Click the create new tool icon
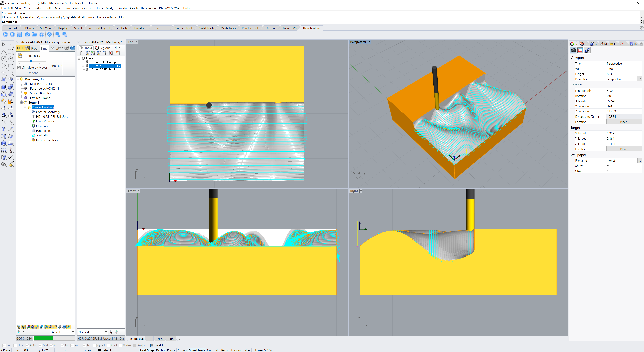Viewport: 644px width, 352px height. pos(80,53)
